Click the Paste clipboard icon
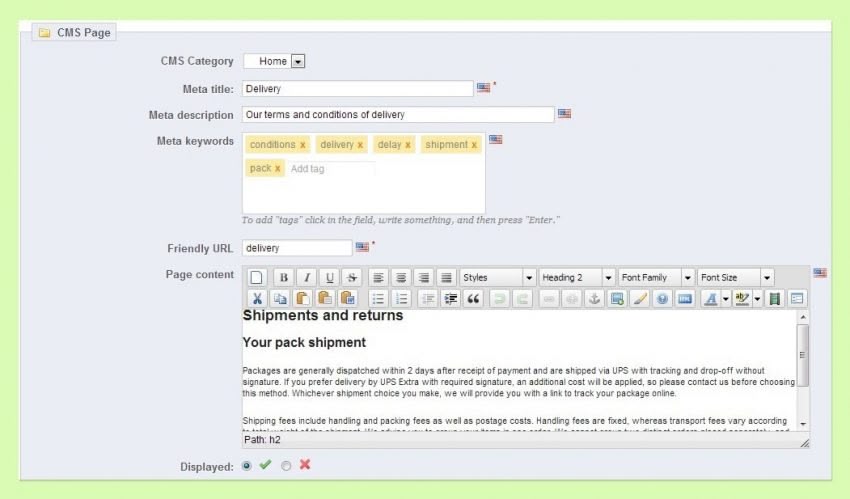The height and width of the screenshot is (499, 850). click(x=302, y=299)
